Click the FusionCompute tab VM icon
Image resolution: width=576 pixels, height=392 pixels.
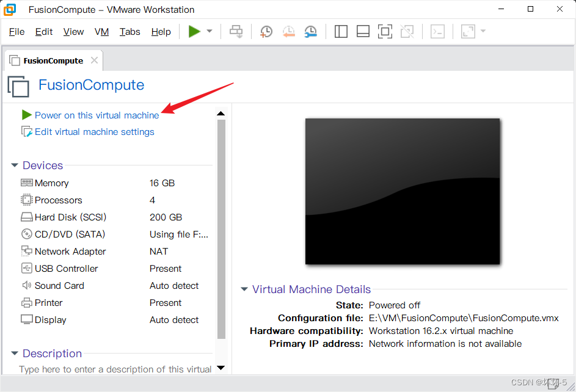[x=14, y=60]
